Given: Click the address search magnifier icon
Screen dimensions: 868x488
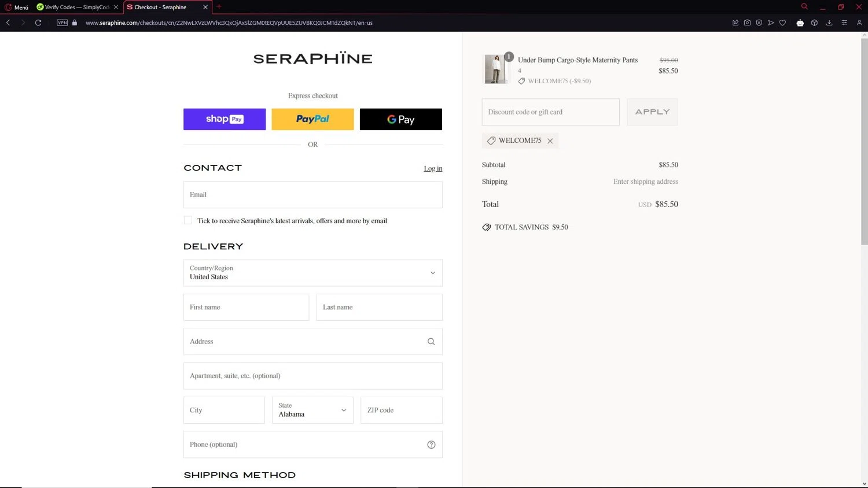Looking at the screenshot, I should [x=431, y=342].
